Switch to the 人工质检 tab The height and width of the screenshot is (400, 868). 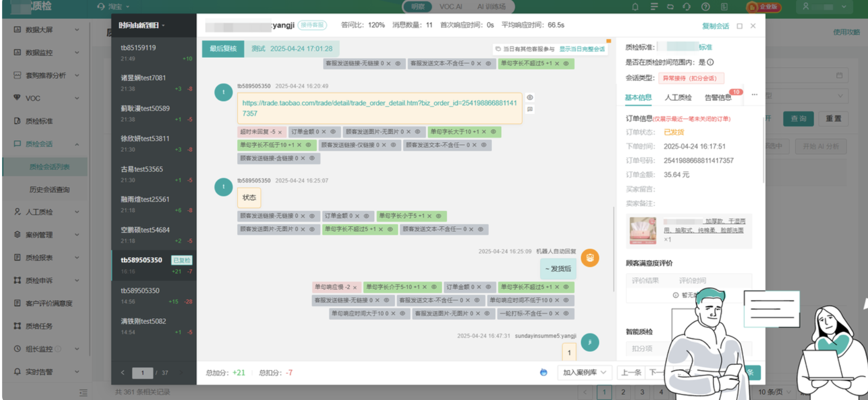point(678,98)
